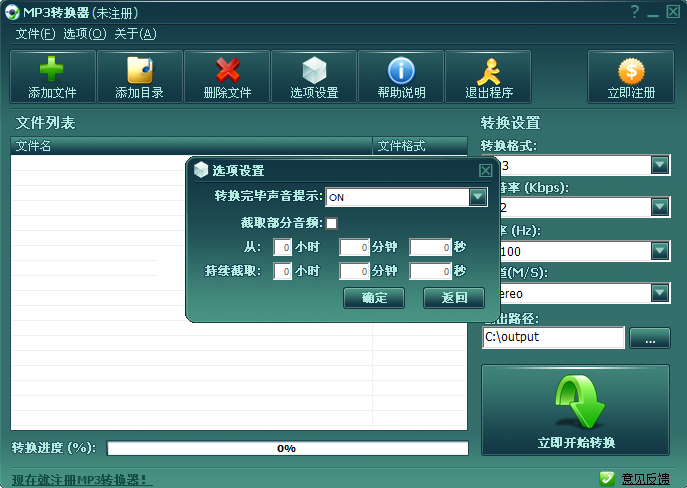This screenshot has width=687, height=488.
Task: Click the cube icon in 选项设置 dialog title
Action: point(201,170)
